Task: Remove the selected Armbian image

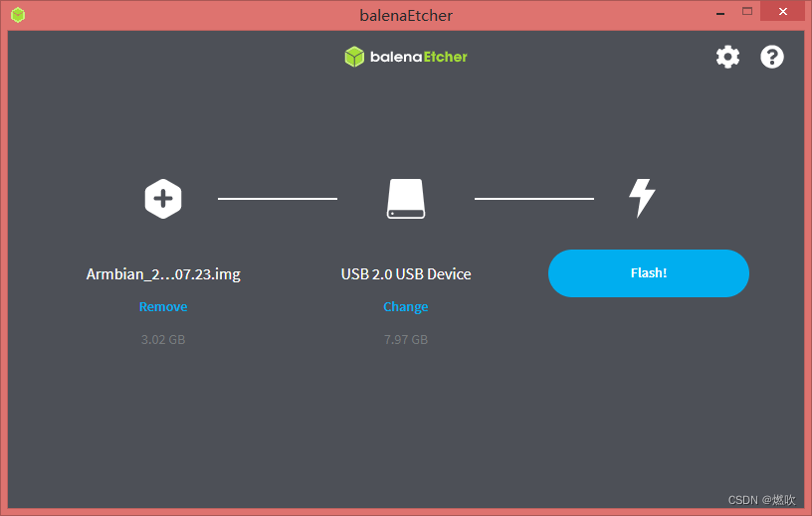Action: tap(163, 307)
